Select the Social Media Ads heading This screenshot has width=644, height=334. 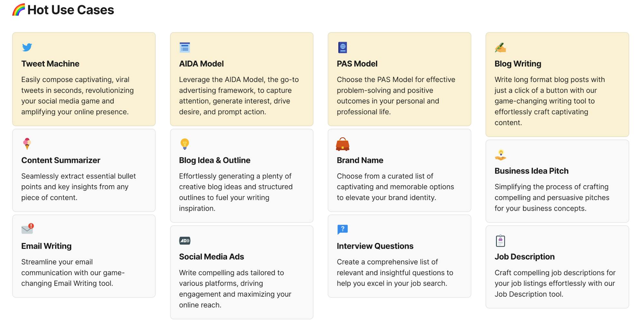212,257
